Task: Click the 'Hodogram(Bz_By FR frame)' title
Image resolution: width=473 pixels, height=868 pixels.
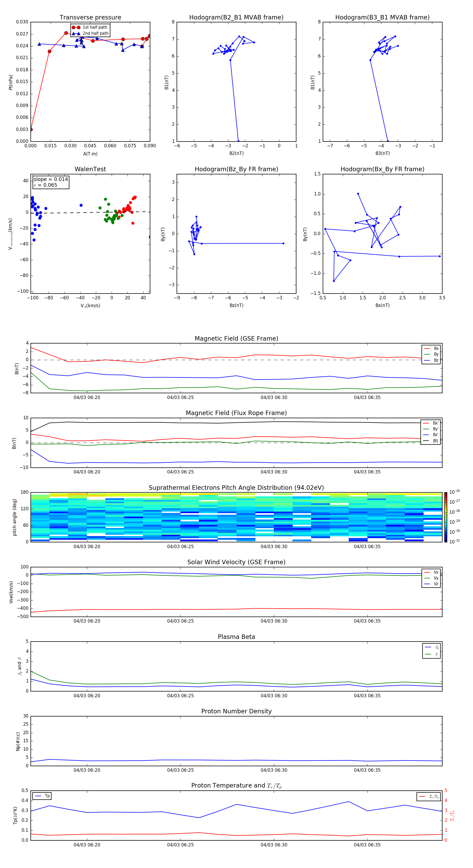Action: [x=236, y=169]
